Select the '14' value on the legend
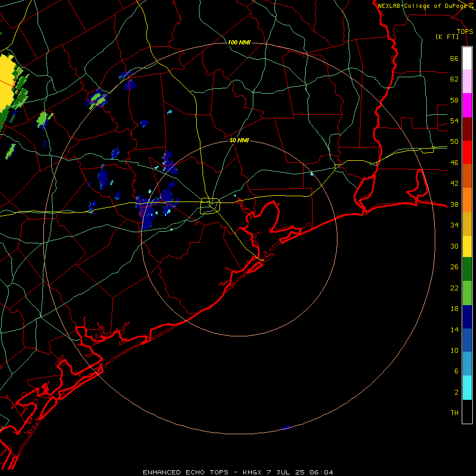 (x=454, y=330)
